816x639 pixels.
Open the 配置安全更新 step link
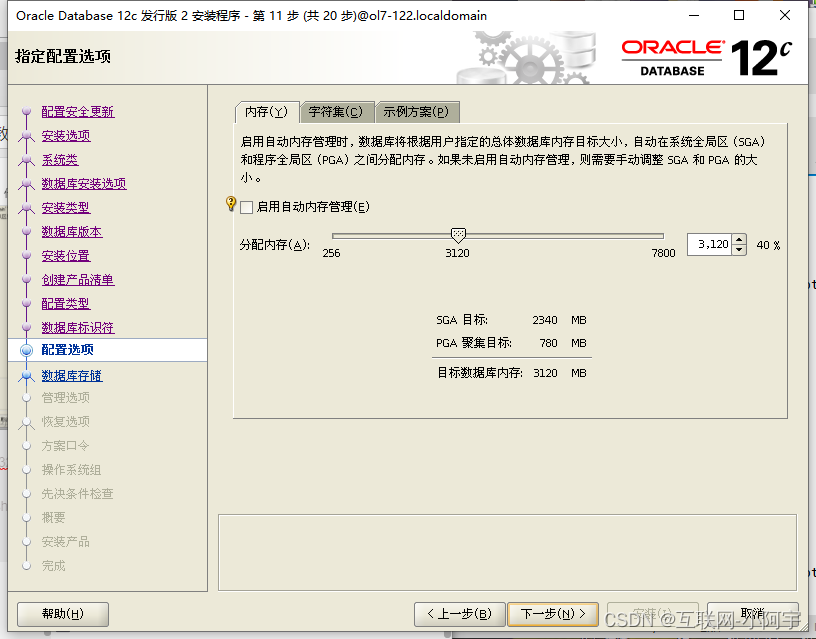click(78, 112)
